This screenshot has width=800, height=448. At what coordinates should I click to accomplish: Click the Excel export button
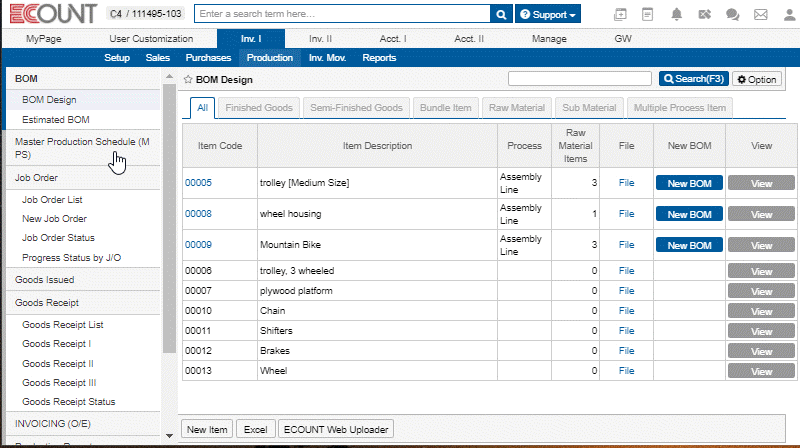pos(255,429)
